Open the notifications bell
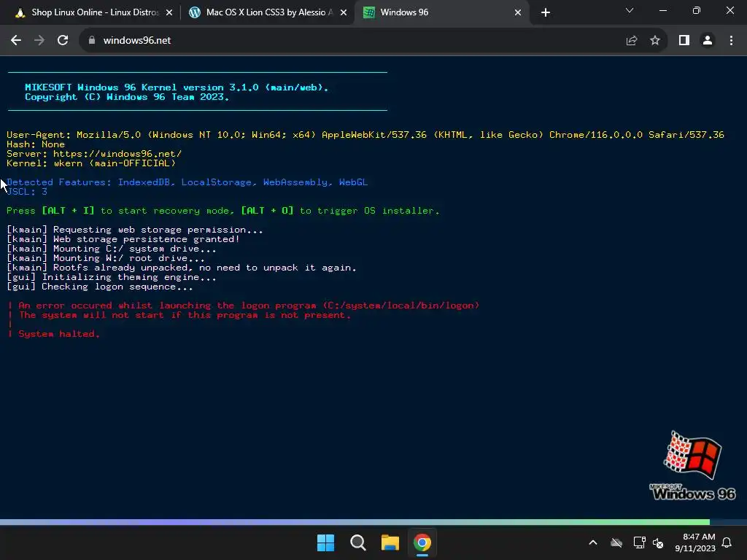The height and width of the screenshot is (560, 747). (727, 542)
